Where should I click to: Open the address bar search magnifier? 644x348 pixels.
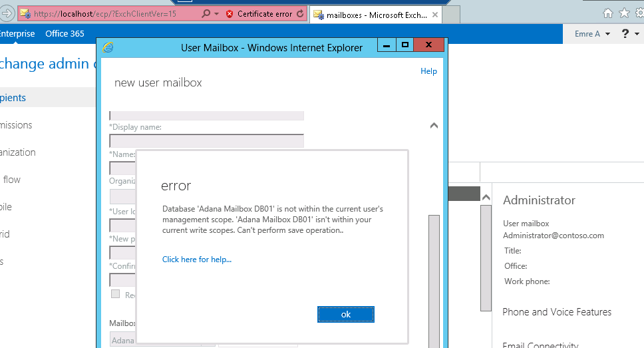(x=206, y=13)
